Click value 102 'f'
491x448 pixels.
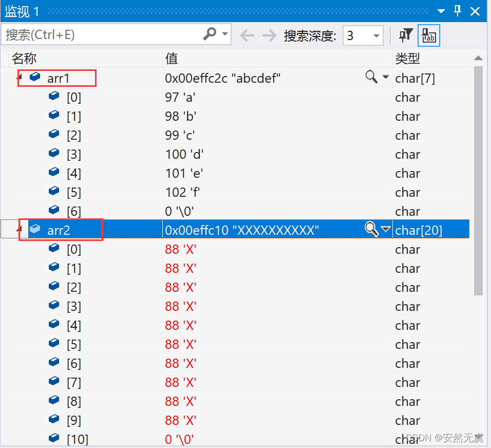[x=182, y=192]
